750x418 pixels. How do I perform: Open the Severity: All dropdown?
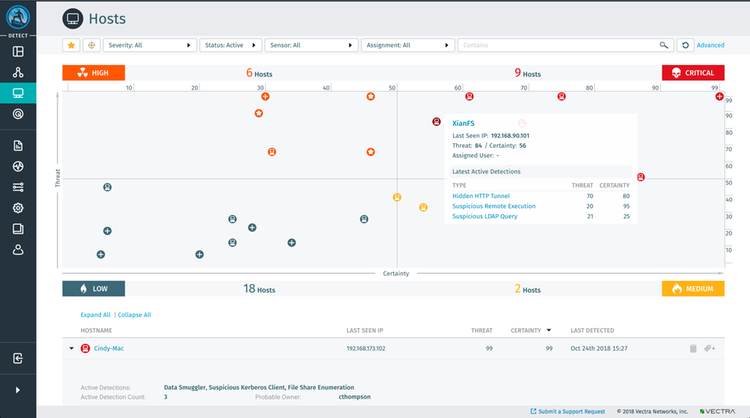pos(150,45)
